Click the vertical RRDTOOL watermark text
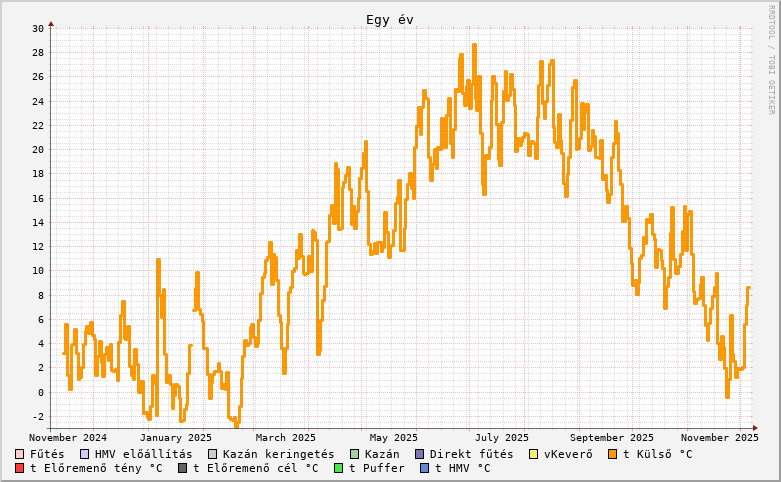 (771, 58)
